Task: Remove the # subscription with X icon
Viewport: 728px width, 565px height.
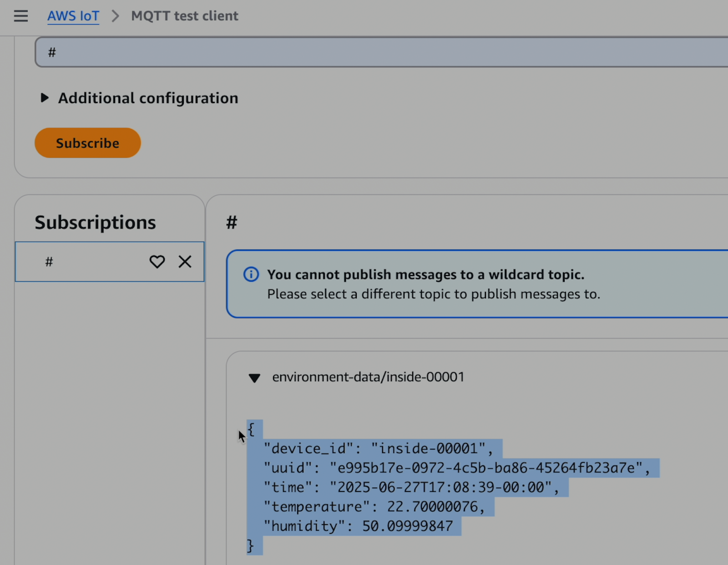Action: click(185, 262)
